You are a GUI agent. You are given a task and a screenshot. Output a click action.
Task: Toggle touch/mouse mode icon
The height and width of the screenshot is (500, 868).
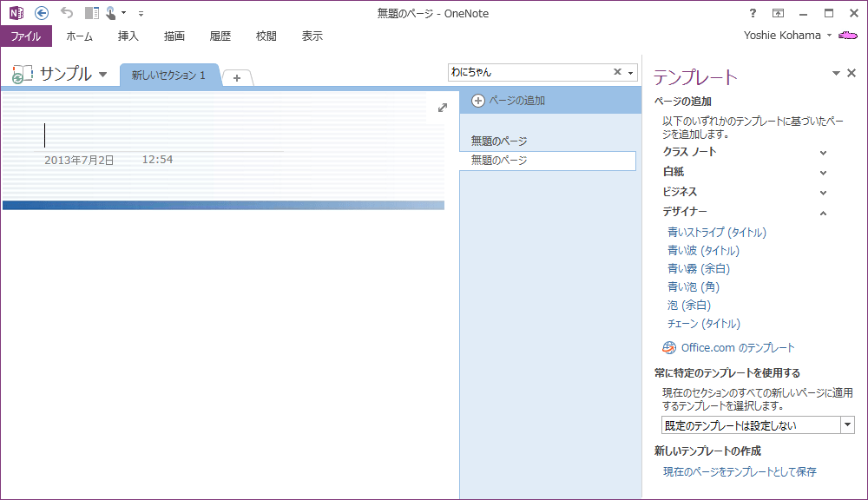(x=111, y=13)
